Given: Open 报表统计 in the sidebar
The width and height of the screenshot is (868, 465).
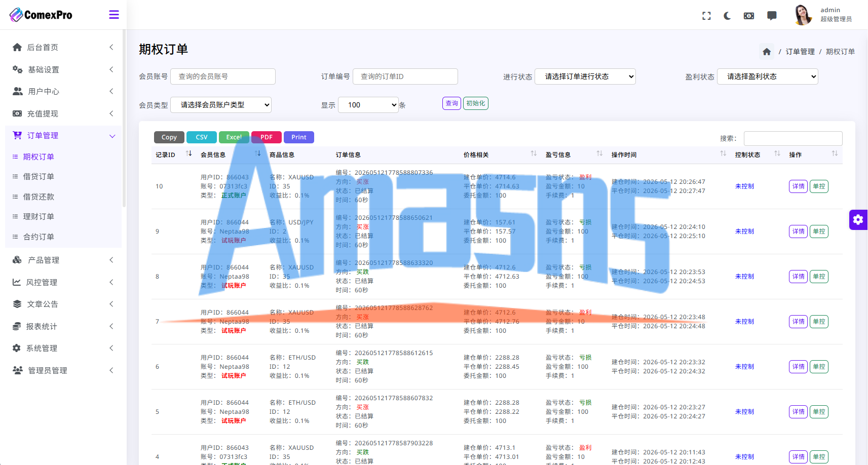Looking at the screenshot, I should pyautogui.click(x=63, y=326).
